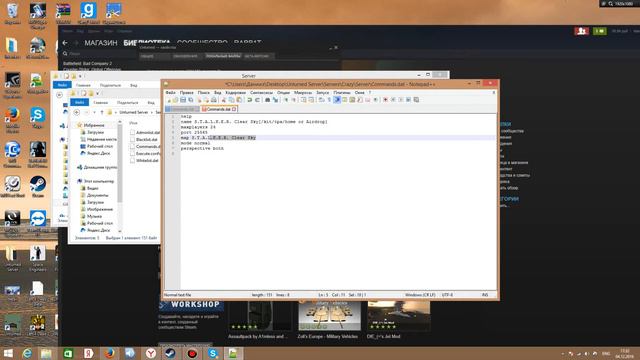Go up one folder in Explorer
The height and width of the screenshot is (360, 640).
tap(102, 112)
